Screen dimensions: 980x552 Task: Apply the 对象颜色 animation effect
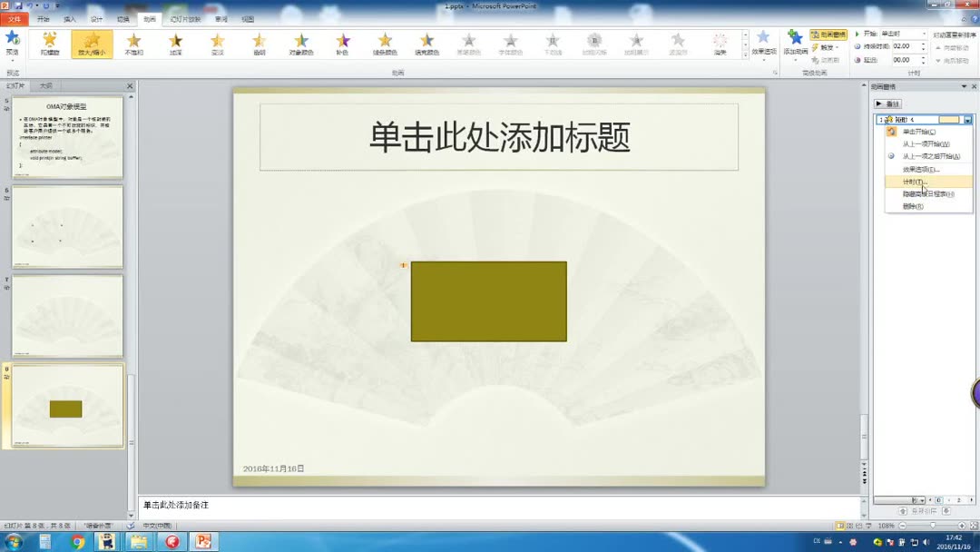303,41
